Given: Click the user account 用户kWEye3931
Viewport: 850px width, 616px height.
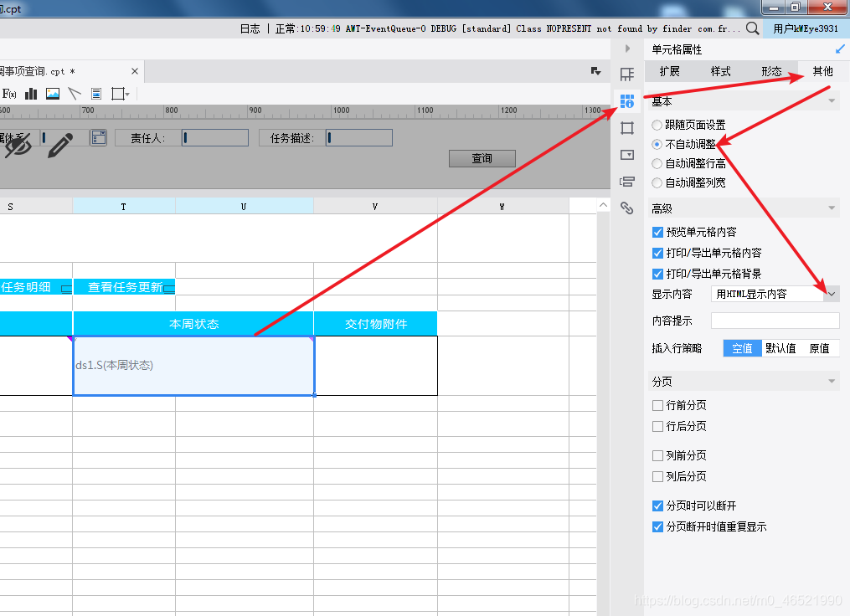Looking at the screenshot, I should coord(806,28).
